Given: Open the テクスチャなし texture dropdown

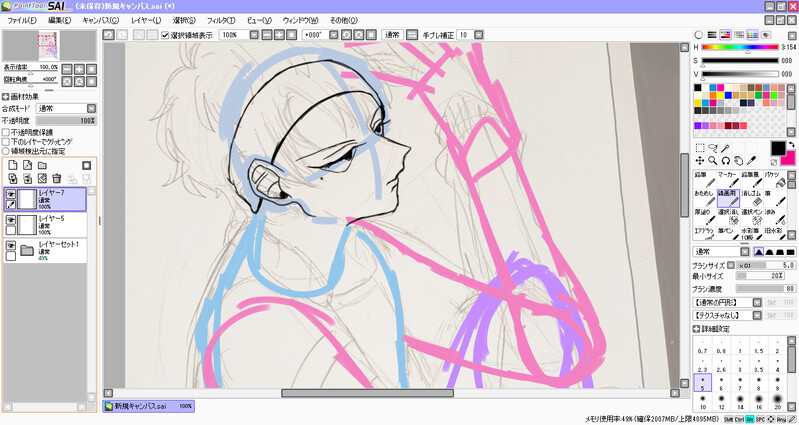Looking at the screenshot, I should coord(757,315).
